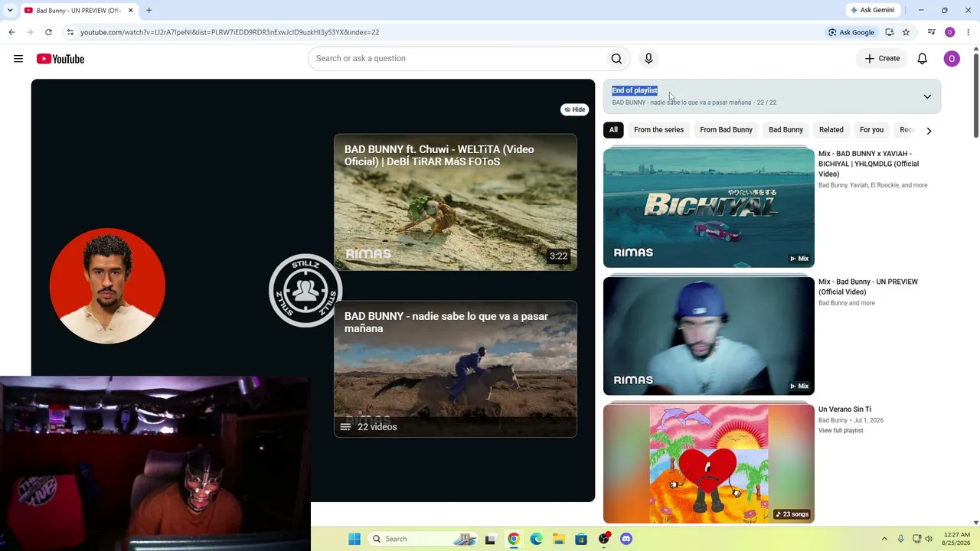980x551 pixels.
Task: Open Mix - Bad Bunny UN PREVIEW title
Action: (868, 287)
